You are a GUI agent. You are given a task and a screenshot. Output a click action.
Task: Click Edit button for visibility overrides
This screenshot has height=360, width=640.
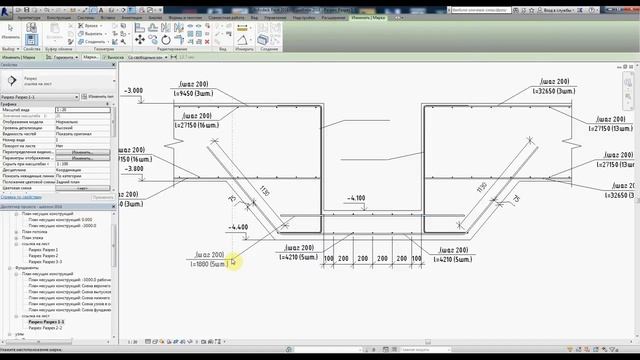[82, 152]
